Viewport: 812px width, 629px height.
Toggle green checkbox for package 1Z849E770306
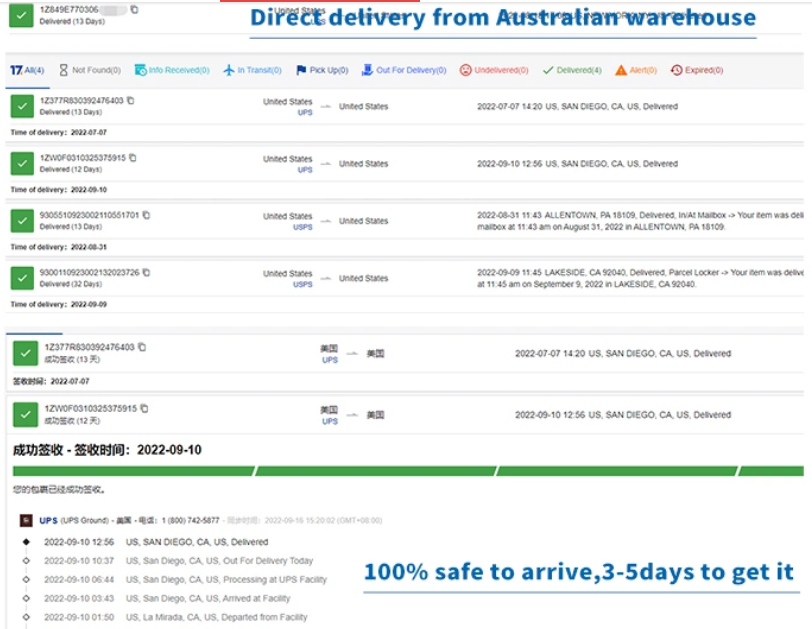(x=22, y=14)
